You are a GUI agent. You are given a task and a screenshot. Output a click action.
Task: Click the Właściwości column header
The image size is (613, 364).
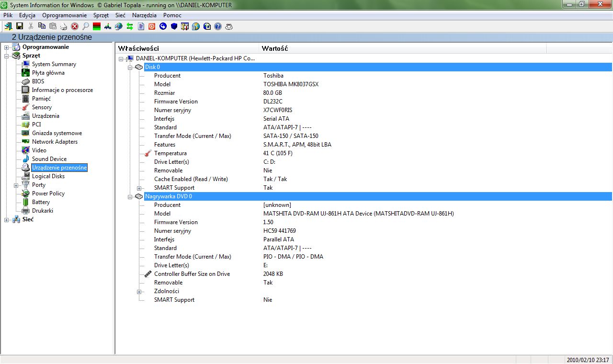pos(138,48)
